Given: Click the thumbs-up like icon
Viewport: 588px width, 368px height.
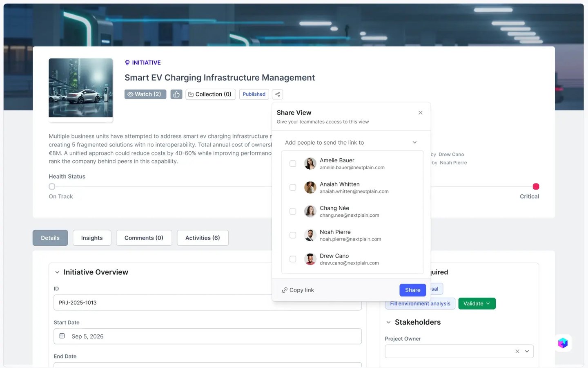Looking at the screenshot, I should pyautogui.click(x=176, y=94).
